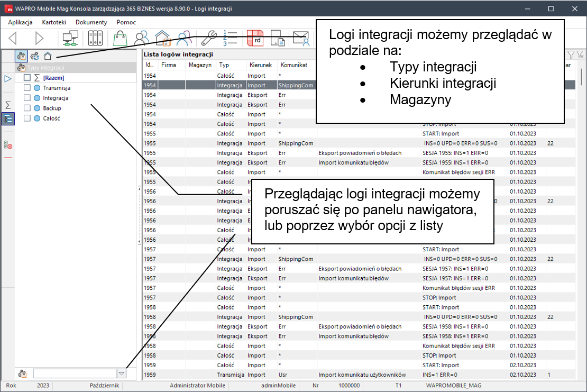Select 'SESJA 1957: INS=1 ERR=0' in Eksport powiadomień row
The width and height of the screenshot is (587, 392).
click(x=455, y=269)
